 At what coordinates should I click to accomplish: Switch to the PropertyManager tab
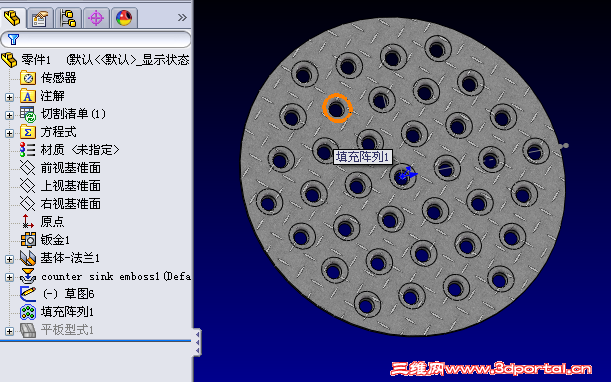(x=40, y=18)
